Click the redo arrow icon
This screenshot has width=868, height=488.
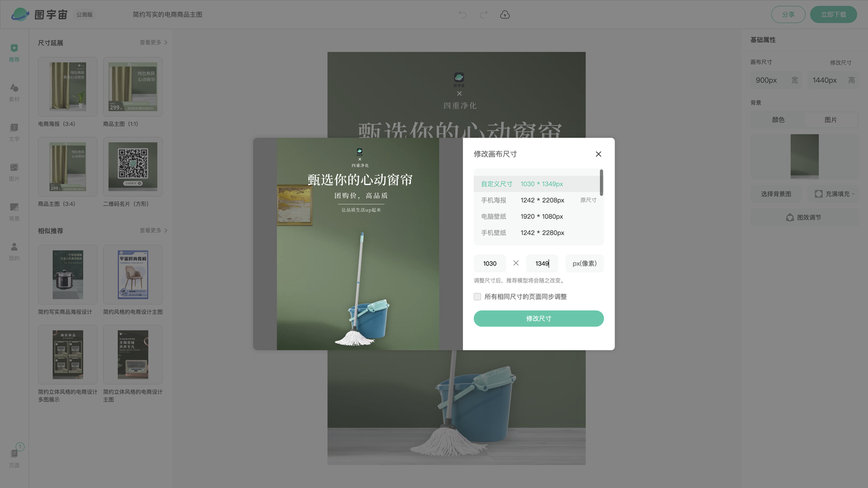483,14
